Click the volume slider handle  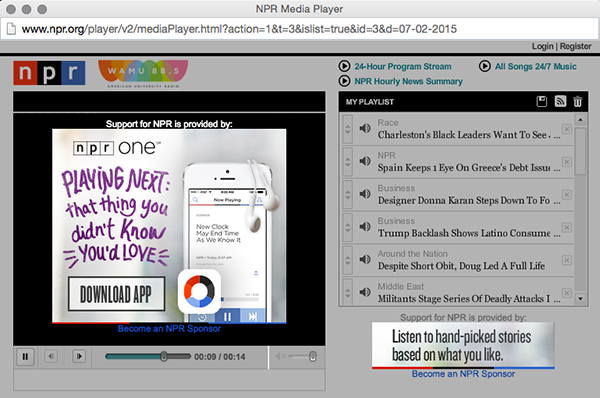tap(313, 356)
